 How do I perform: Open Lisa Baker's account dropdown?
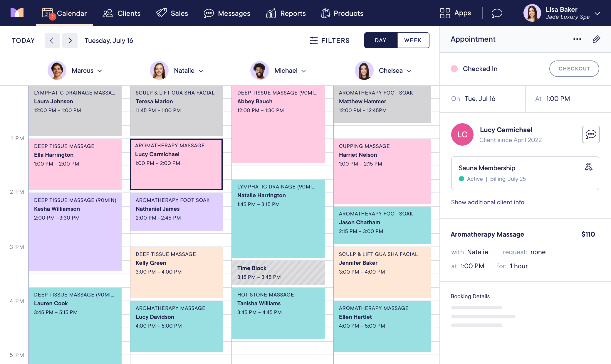coord(598,13)
